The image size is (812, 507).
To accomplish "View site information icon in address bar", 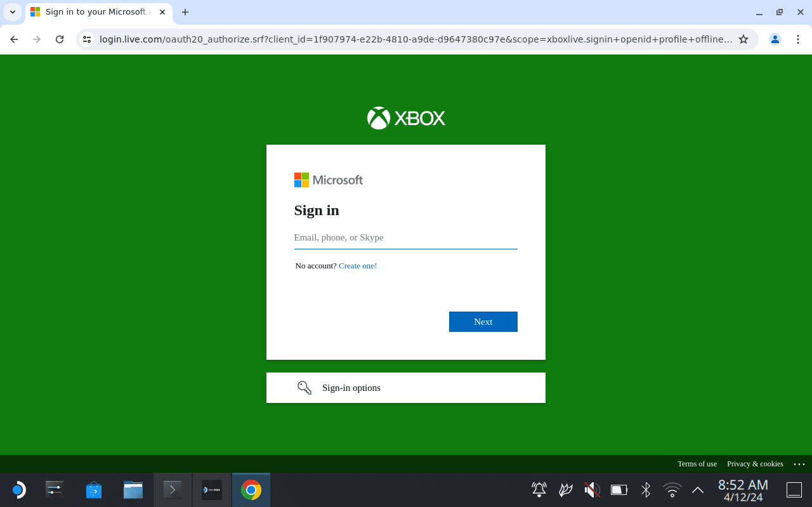I will pyautogui.click(x=88, y=39).
